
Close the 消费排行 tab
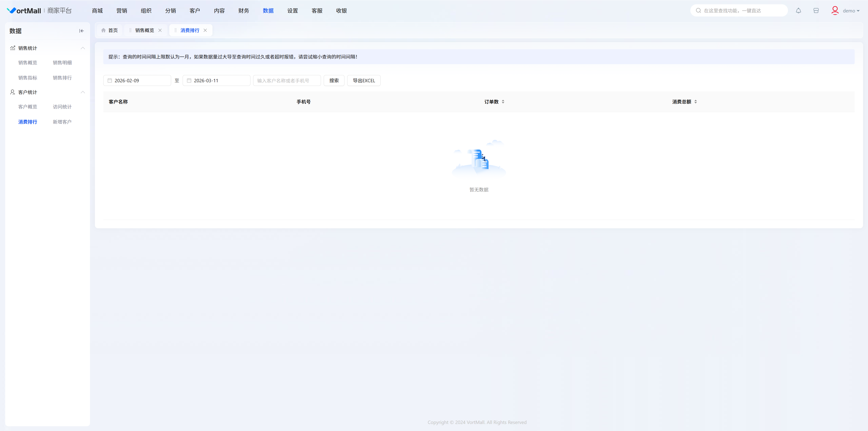tap(205, 30)
